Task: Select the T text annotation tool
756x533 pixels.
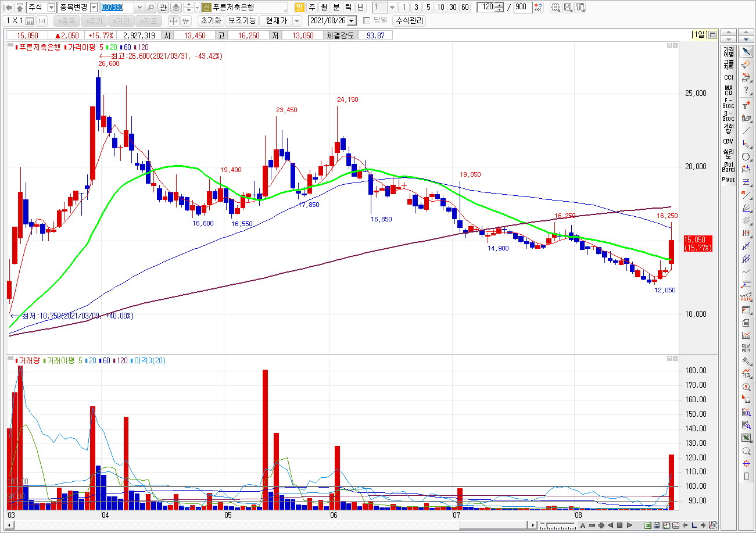Action: click(747, 105)
